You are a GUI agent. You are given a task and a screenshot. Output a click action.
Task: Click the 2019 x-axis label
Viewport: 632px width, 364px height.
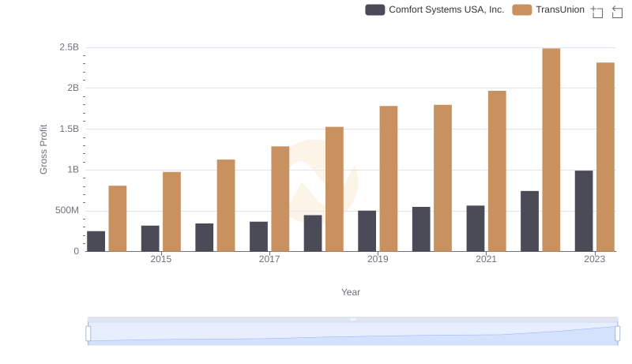point(378,259)
